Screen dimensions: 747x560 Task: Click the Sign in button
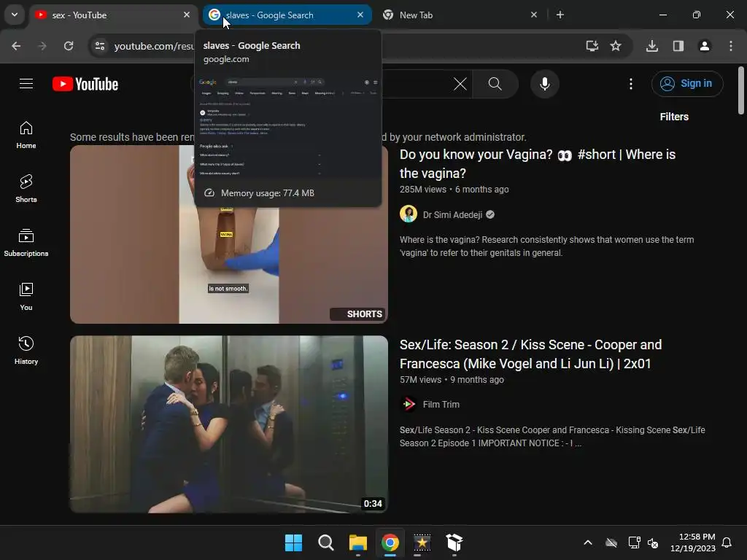(x=687, y=84)
